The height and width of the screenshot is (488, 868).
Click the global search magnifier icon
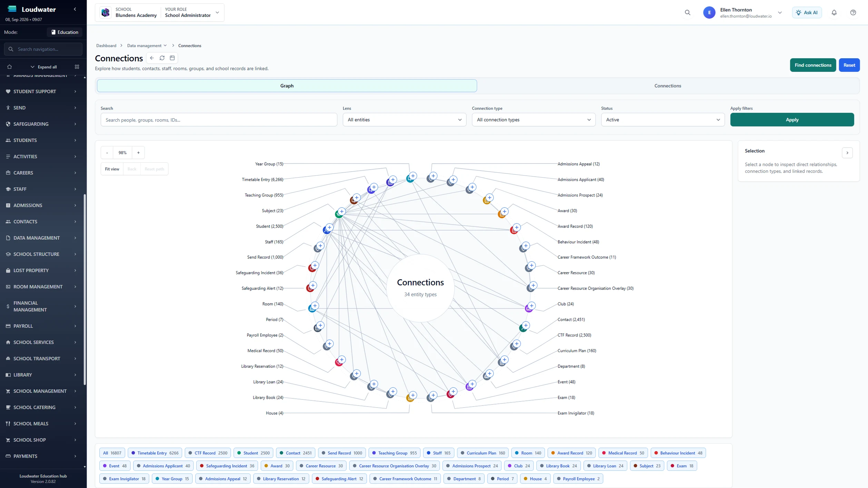tap(687, 12)
